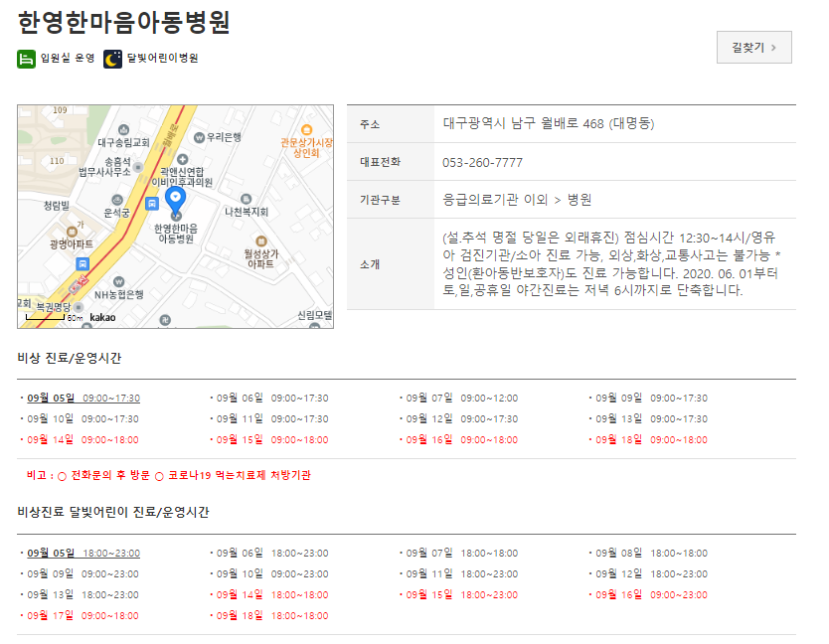Click the red 09월 18일 09:00~18:00 entry

coord(651,440)
